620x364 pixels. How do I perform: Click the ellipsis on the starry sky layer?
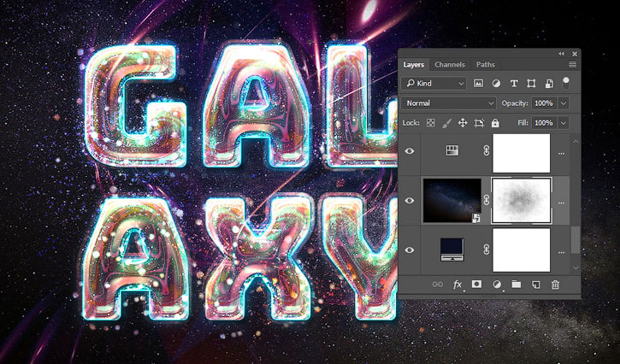[x=561, y=203]
